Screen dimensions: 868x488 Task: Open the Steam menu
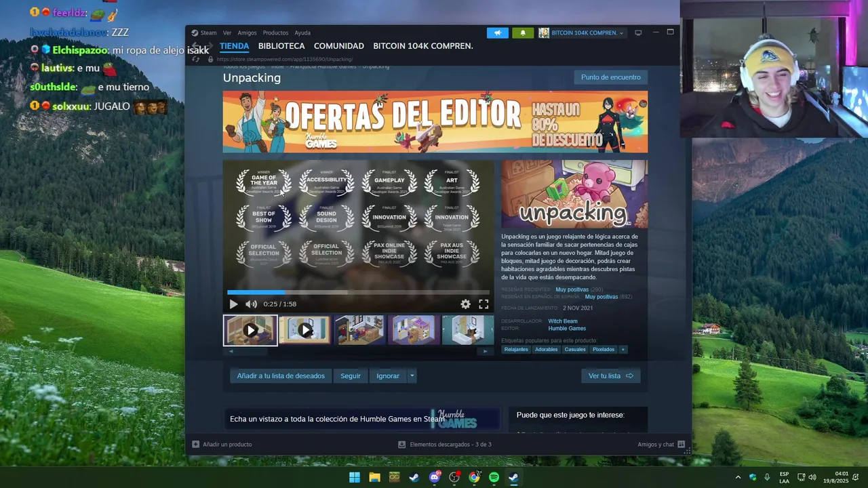pyautogui.click(x=204, y=33)
